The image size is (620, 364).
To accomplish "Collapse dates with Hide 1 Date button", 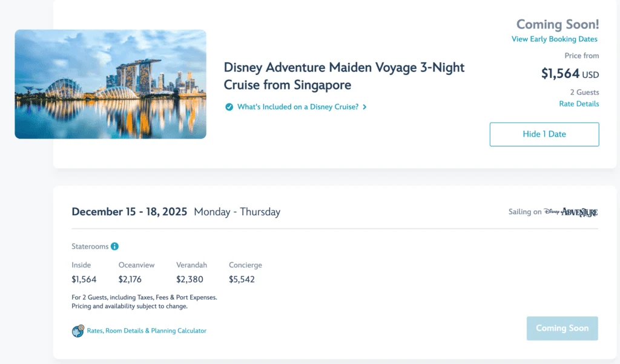I will point(544,134).
